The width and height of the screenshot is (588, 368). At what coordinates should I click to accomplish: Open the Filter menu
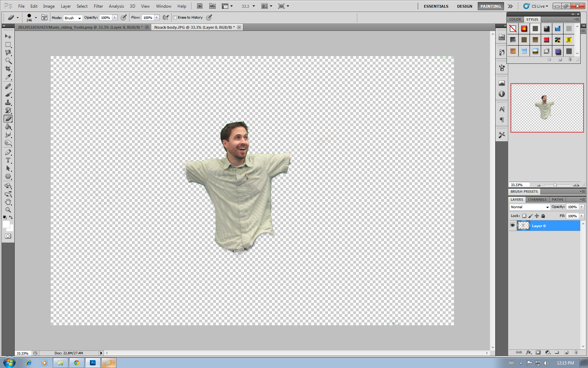coord(98,6)
